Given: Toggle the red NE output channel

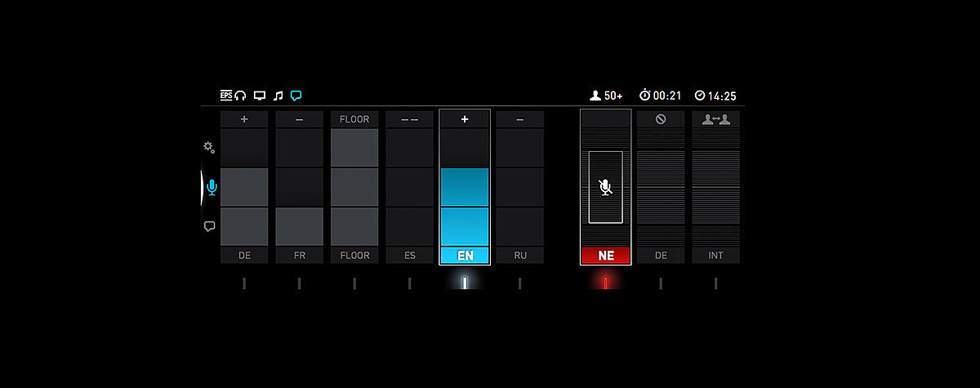Looking at the screenshot, I should (x=605, y=256).
